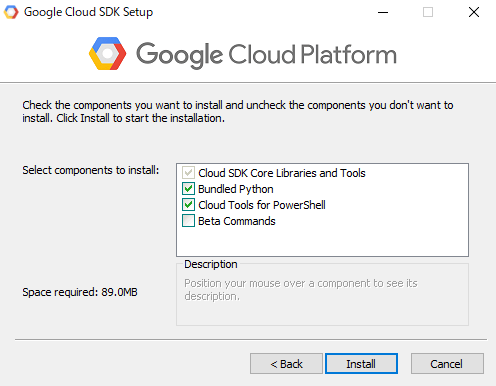The height and width of the screenshot is (386, 496).
Task: Click the Google Cloud SDK Setup title text
Action: [88, 12]
